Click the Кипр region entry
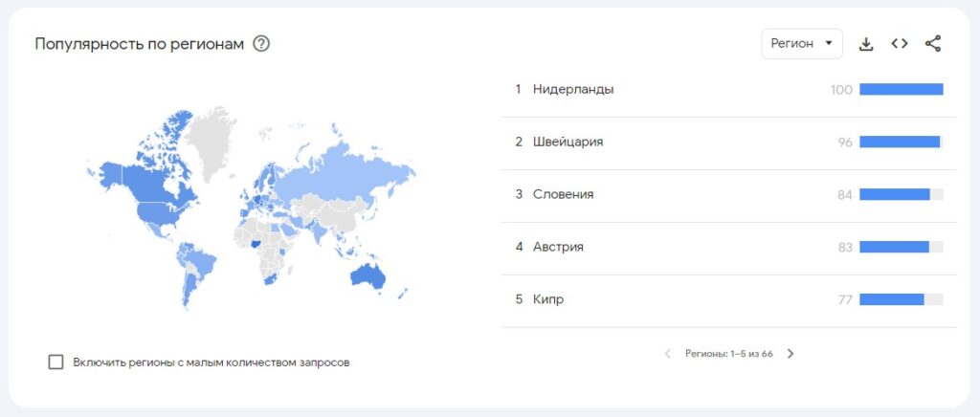The height and width of the screenshot is (417, 980). (548, 300)
